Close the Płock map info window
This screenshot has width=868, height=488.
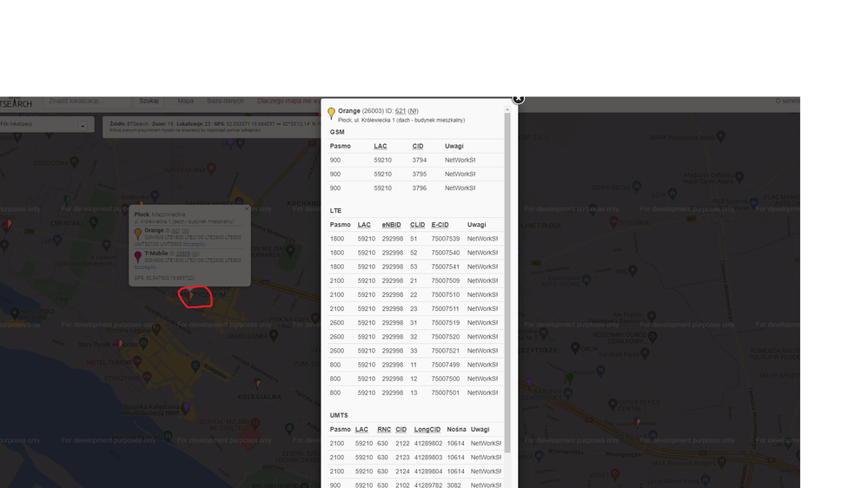(246, 209)
